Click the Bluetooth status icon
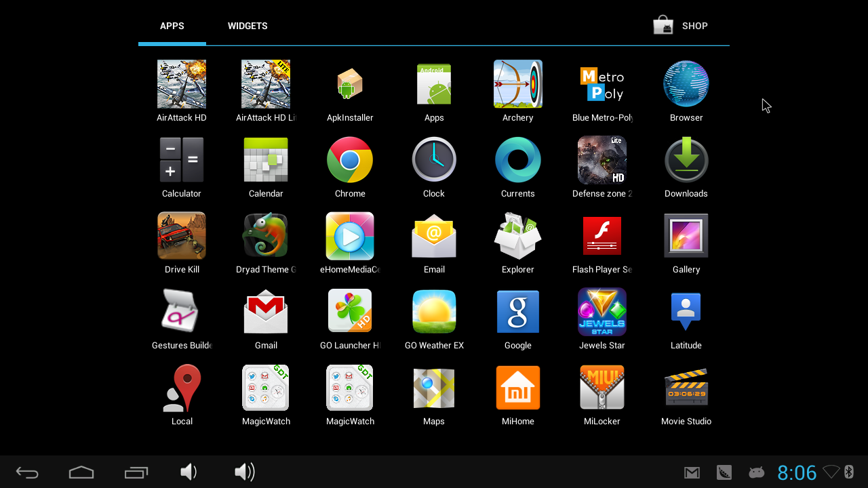 point(848,472)
